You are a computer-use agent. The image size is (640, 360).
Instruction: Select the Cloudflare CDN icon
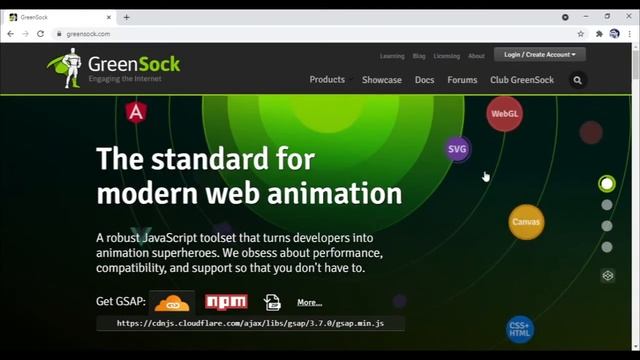(172, 302)
